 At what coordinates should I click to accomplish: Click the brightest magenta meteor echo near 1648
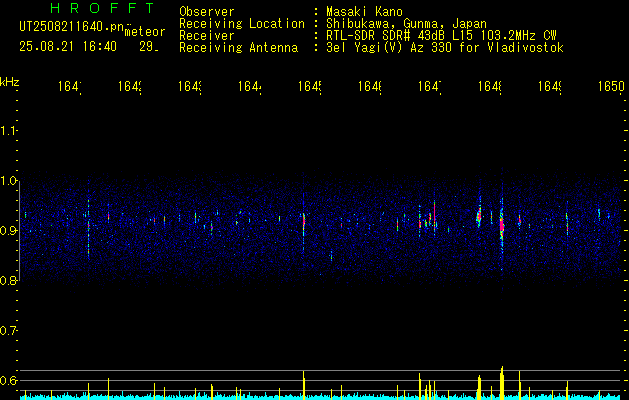pos(501,223)
